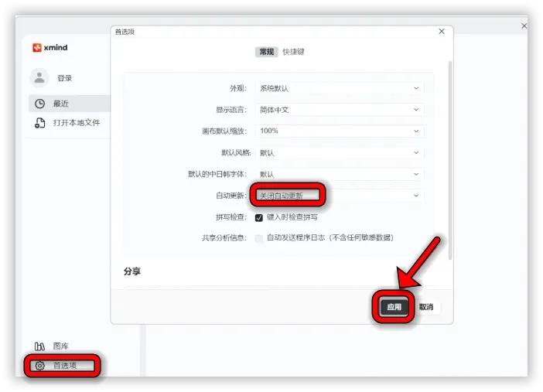Viewport: 543px width, 392px height.
Task: Expand the 外观 dropdown
Action: [340, 89]
